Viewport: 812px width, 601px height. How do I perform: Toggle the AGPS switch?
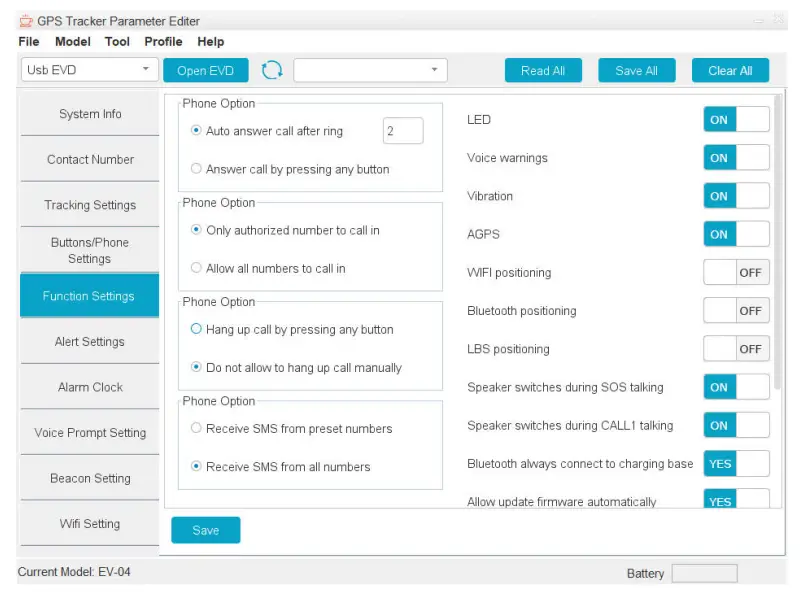(x=736, y=234)
